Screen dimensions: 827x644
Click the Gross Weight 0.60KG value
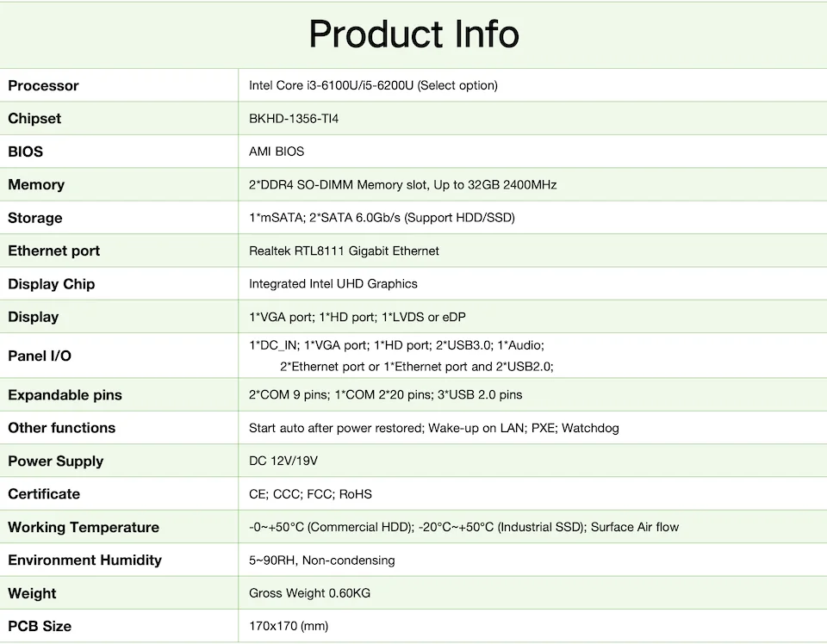pyautogui.click(x=309, y=593)
